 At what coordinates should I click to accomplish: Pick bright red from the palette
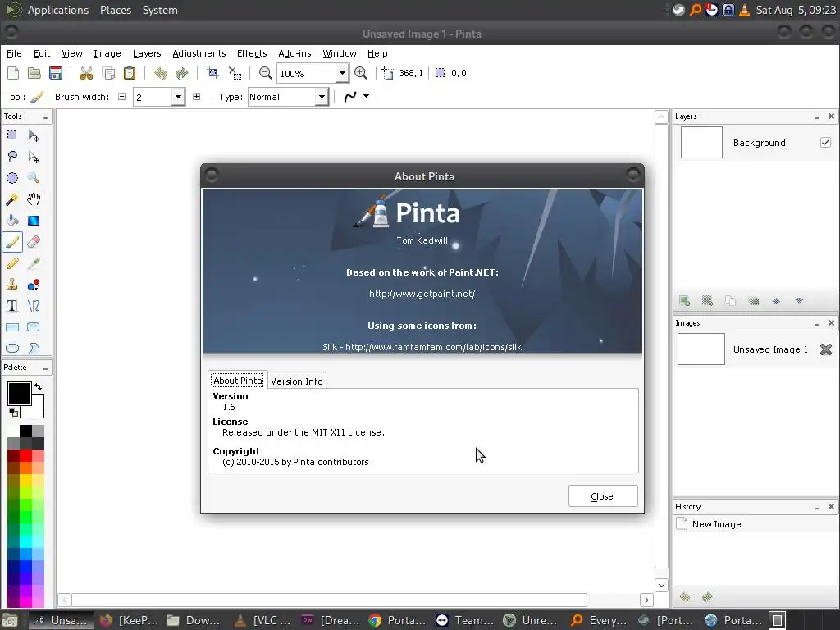[x=25, y=456]
